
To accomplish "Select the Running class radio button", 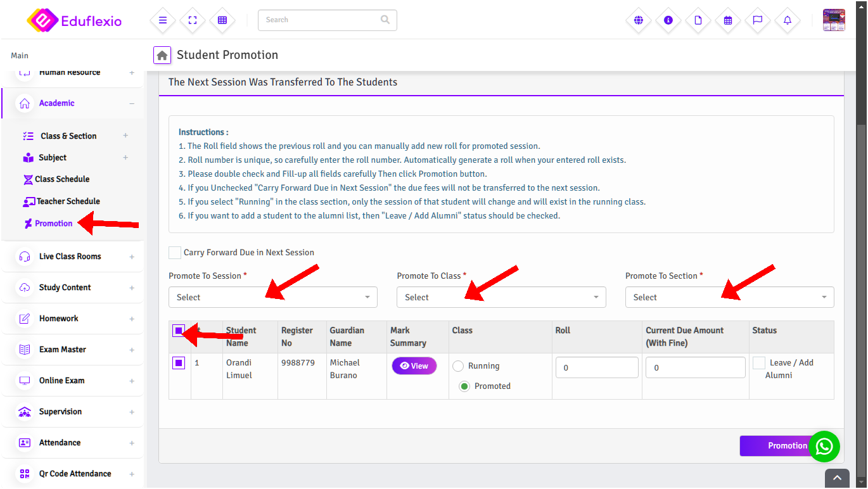I will pos(458,366).
